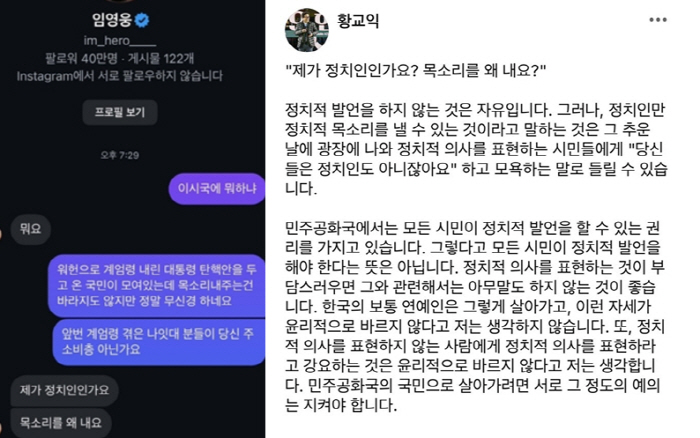This screenshot has width=700, height=438.
Task: Click the paragraph starting 정치적 발언을 하지 않는
Action: [x=476, y=149]
